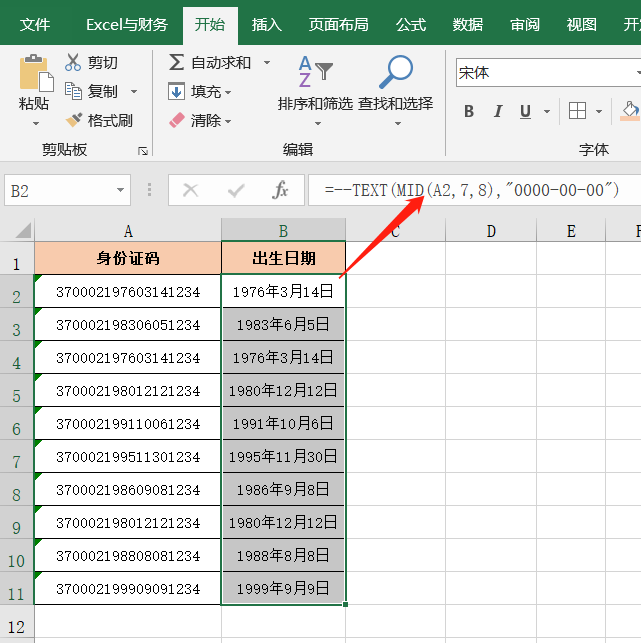641x643 pixels.
Task: Open the Name Box dropdown
Action: click(120, 190)
